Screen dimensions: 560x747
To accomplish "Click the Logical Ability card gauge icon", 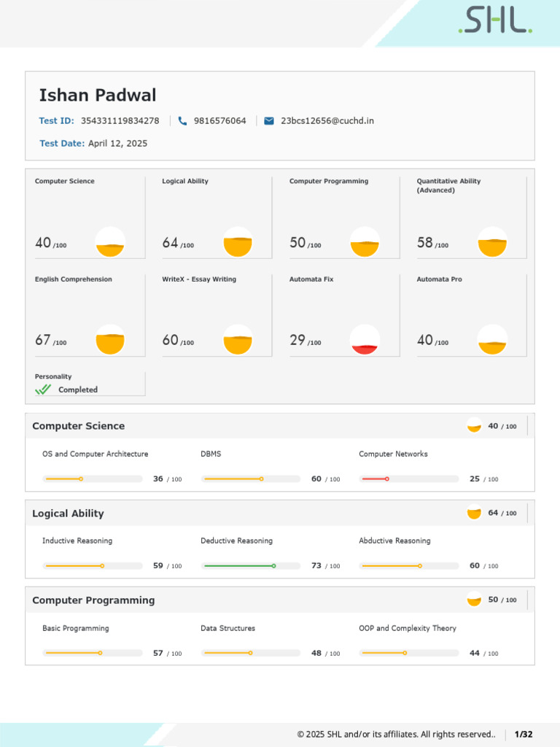I will [238, 242].
